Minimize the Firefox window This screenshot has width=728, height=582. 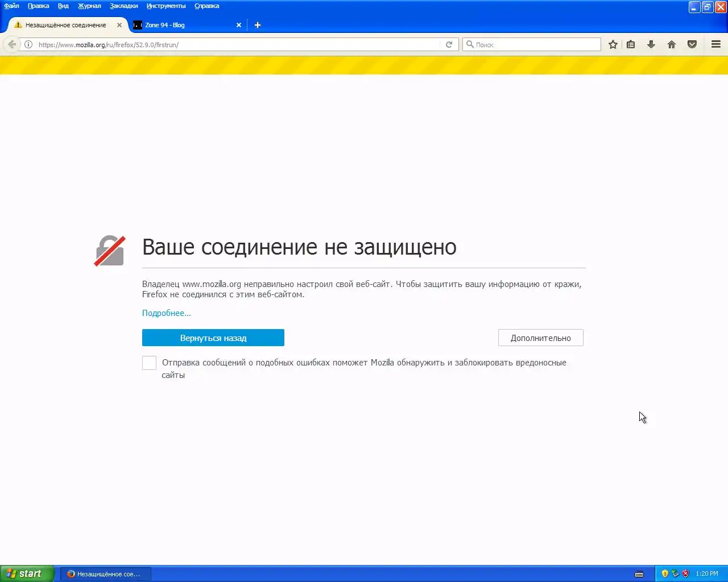tap(694, 7)
